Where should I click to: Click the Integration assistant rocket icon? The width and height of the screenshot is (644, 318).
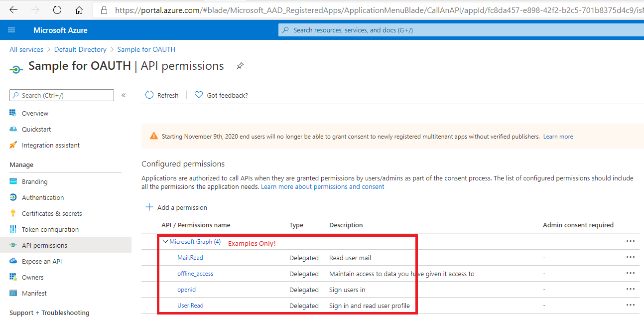(13, 145)
